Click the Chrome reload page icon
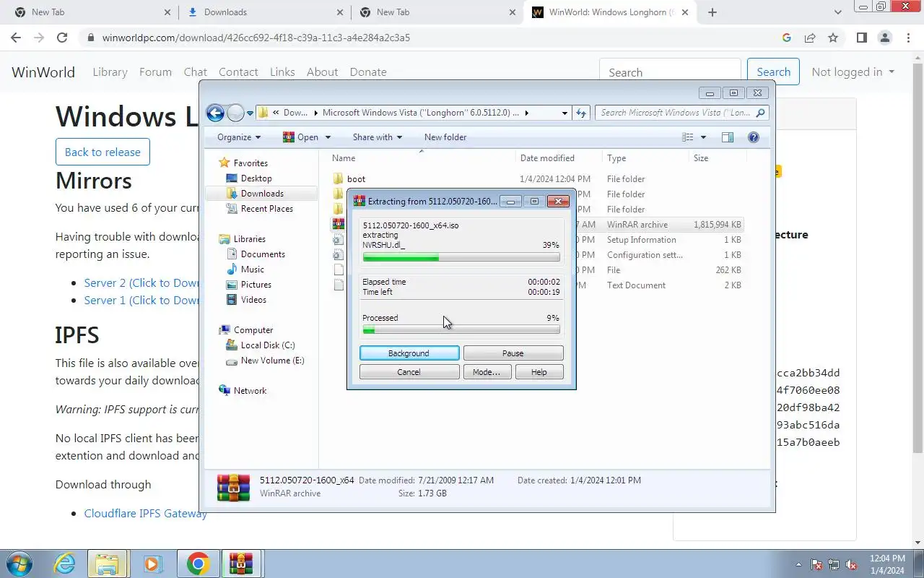 [62, 38]
